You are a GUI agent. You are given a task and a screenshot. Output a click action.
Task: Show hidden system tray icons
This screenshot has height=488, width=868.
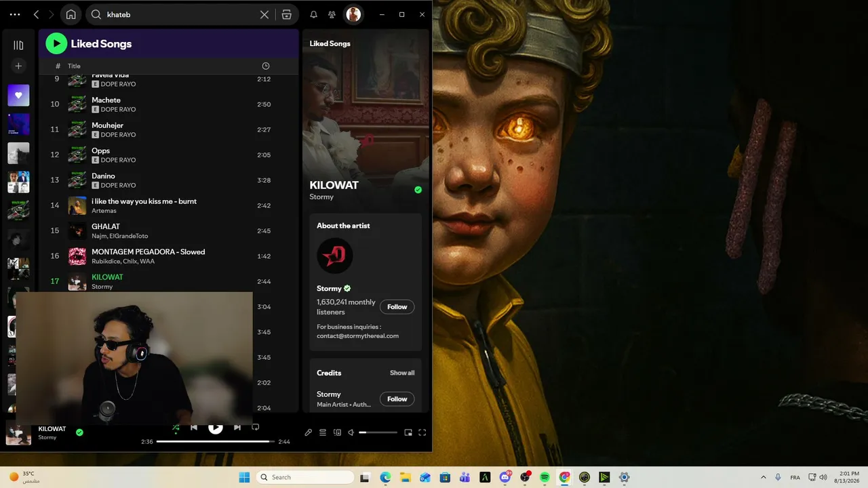click(764, 477)
